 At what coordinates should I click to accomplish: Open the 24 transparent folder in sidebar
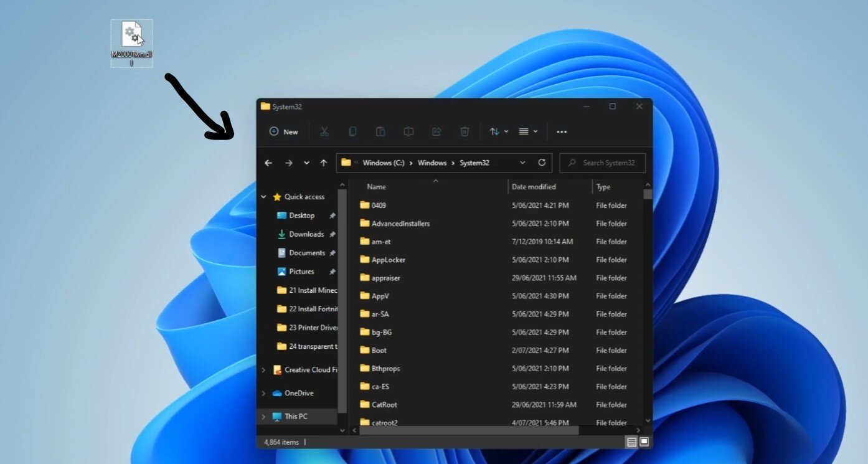pos(307,346)
